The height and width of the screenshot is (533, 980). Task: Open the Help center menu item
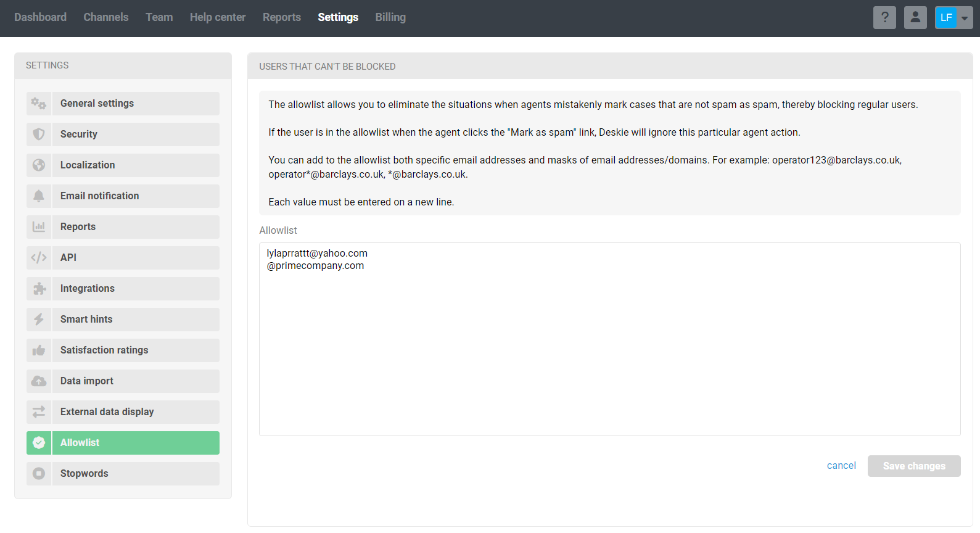coord(218,17)
